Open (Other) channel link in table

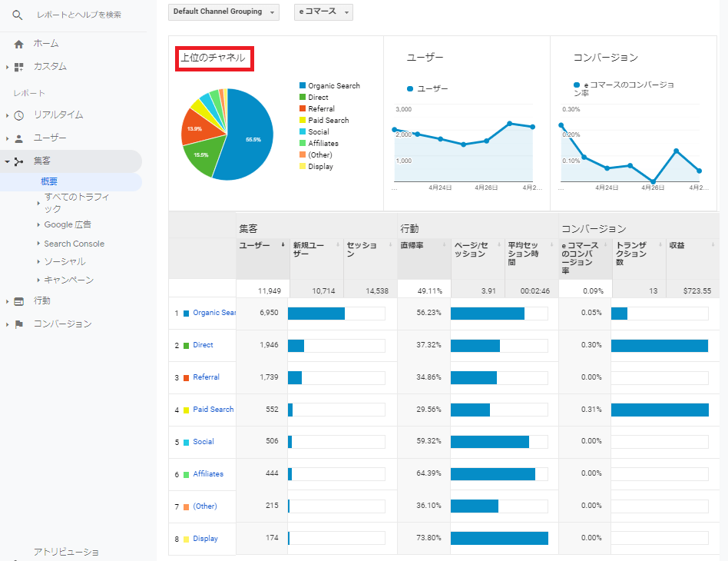click(205, 506)
